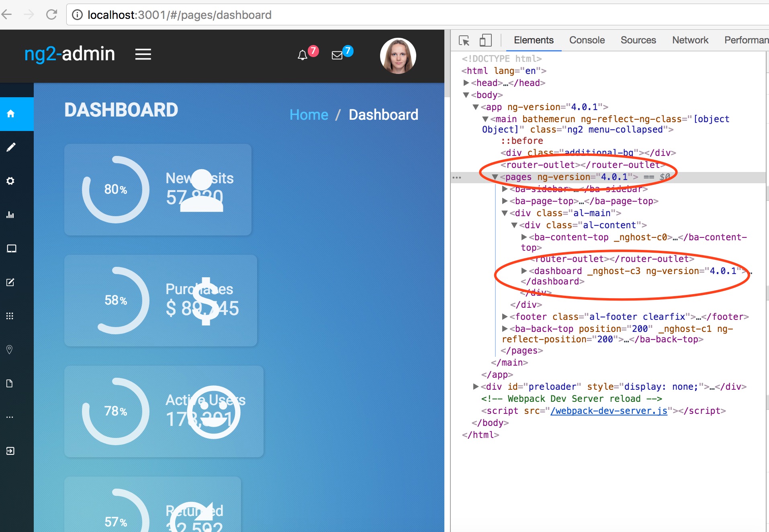Image resolution: width=769 pixels, height=532 pixels.
Task: Collapse the pages ng-version node
Action: tap(495, 177)
